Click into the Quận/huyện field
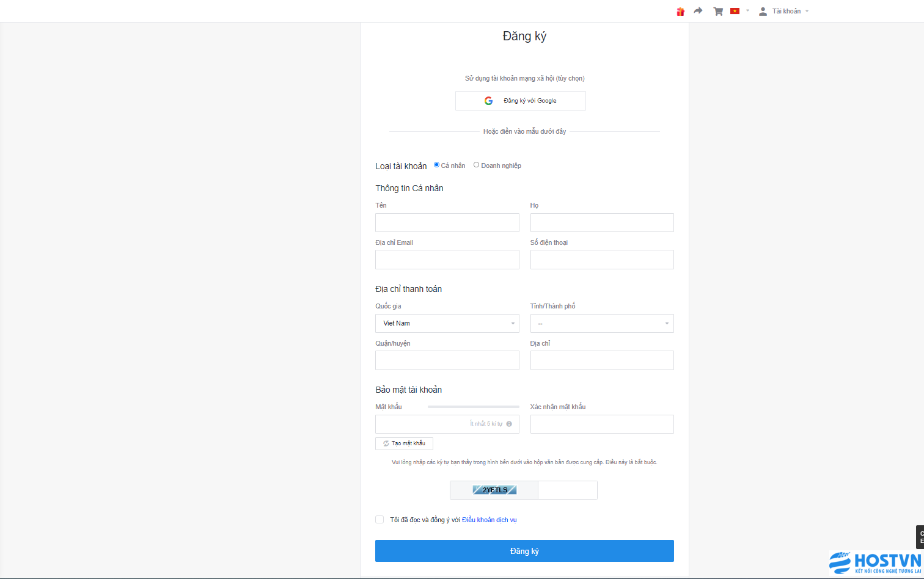Viewport: 924px width, 579px height. [447, 360]
